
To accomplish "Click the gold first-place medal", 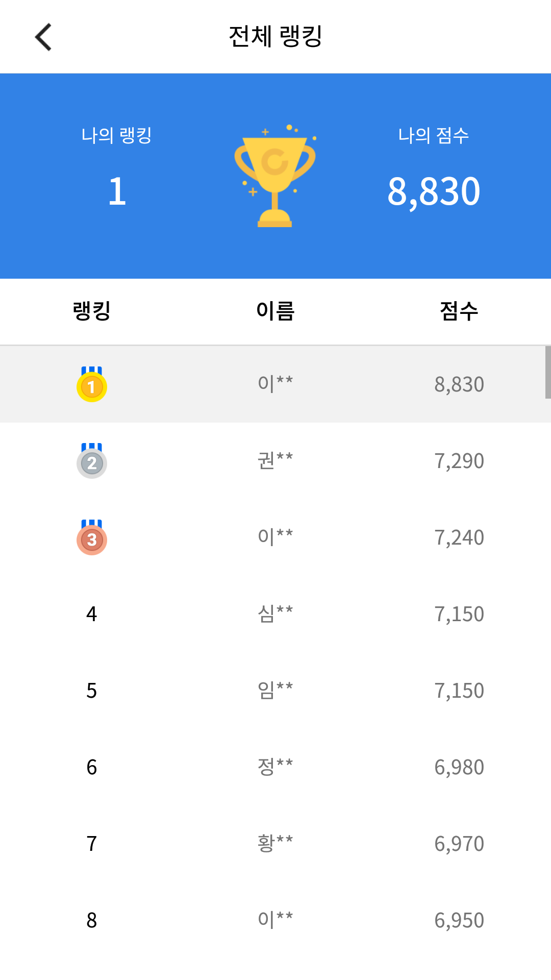I will pyautogui.click(x=92, y=385).
